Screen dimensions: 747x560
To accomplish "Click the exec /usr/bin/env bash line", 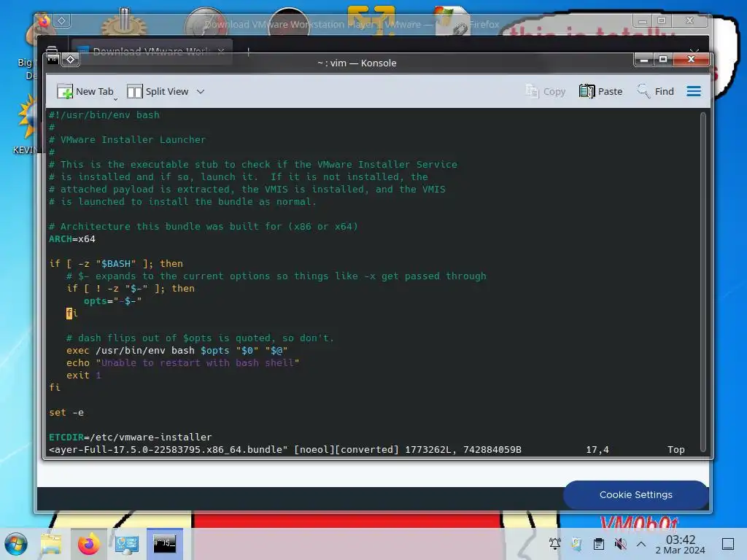I will 177,351.
